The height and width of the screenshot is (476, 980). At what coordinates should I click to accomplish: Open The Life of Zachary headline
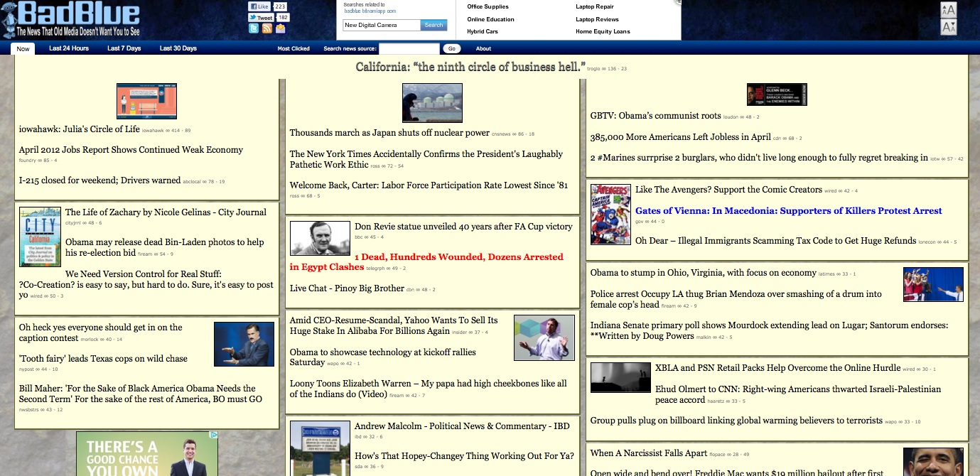166,212
